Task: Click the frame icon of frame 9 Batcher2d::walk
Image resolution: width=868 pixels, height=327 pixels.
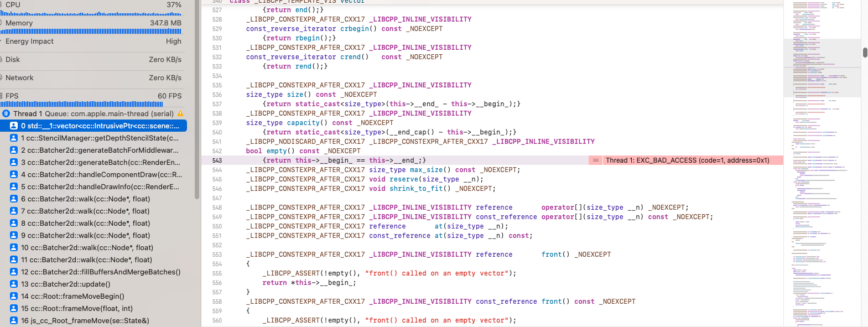Action: pos(14,235)
